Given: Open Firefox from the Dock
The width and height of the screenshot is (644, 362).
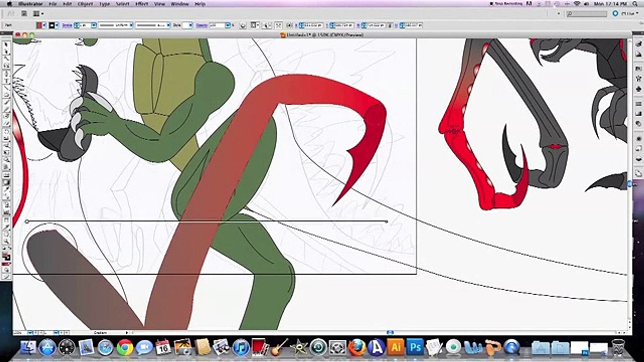Looking at the screenshot, I should [x=357, y=347].
